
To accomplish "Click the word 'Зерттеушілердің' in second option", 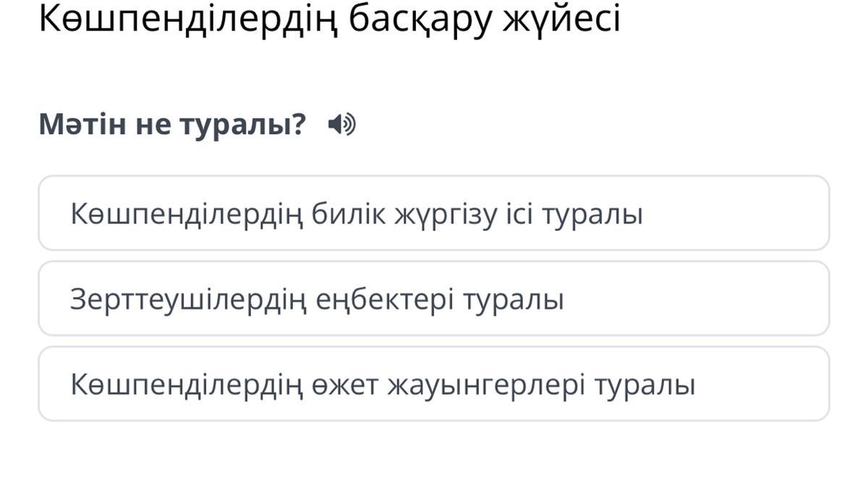I will point(187,300).
